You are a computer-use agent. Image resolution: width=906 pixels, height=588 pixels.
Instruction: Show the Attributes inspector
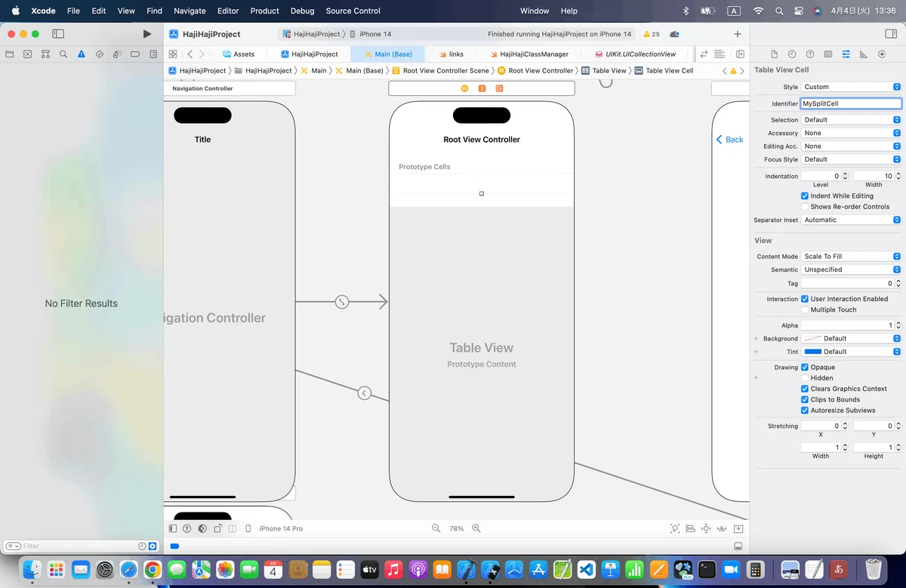tap(846, 54)
